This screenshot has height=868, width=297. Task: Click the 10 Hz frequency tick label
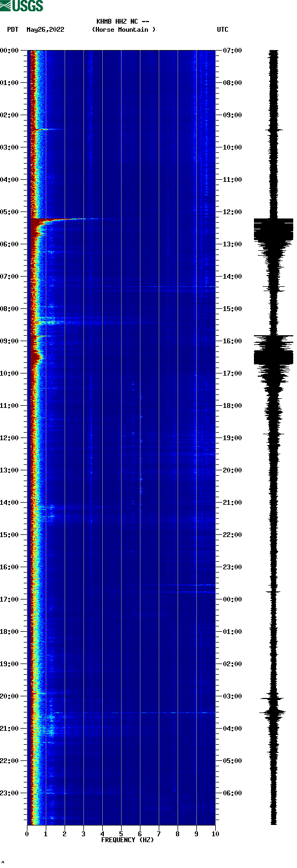point(215,834)
